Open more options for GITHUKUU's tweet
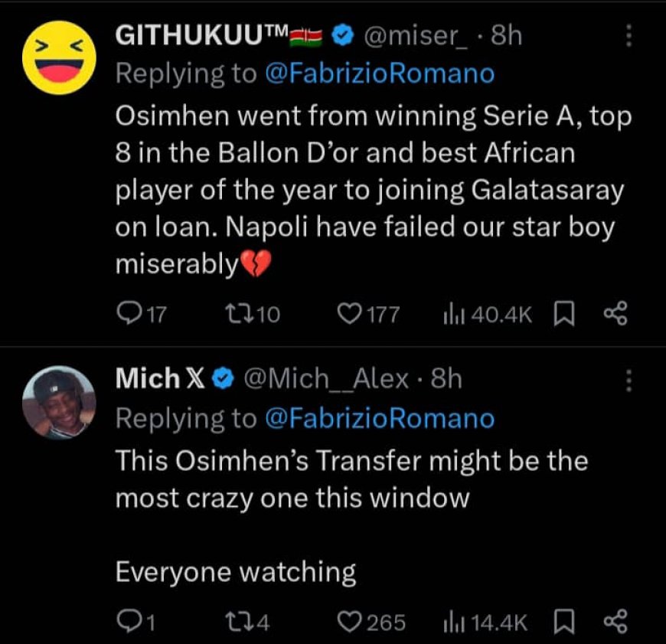This screenshot has width=666, height=644. point(629,36)
